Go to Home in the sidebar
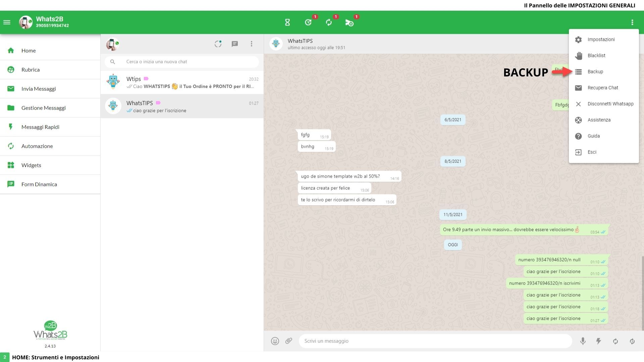This screenshot has height=362, width=644. point(50,51)
